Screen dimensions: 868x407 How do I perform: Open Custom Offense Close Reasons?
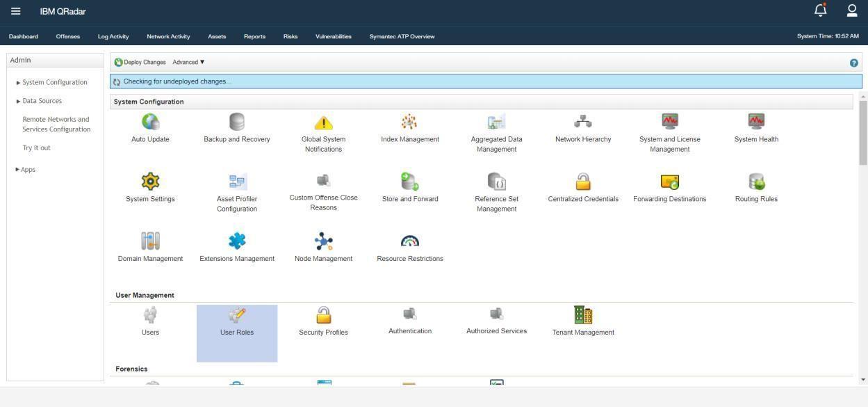click(323, 193)
